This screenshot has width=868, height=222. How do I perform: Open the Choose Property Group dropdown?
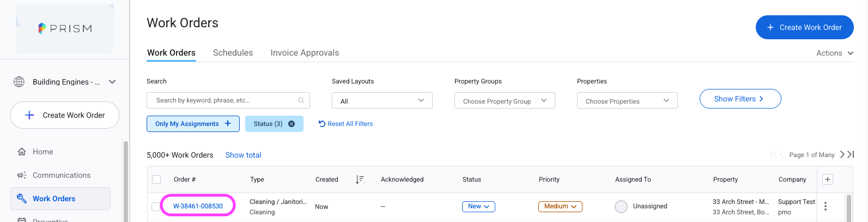(x=505, y=100)
